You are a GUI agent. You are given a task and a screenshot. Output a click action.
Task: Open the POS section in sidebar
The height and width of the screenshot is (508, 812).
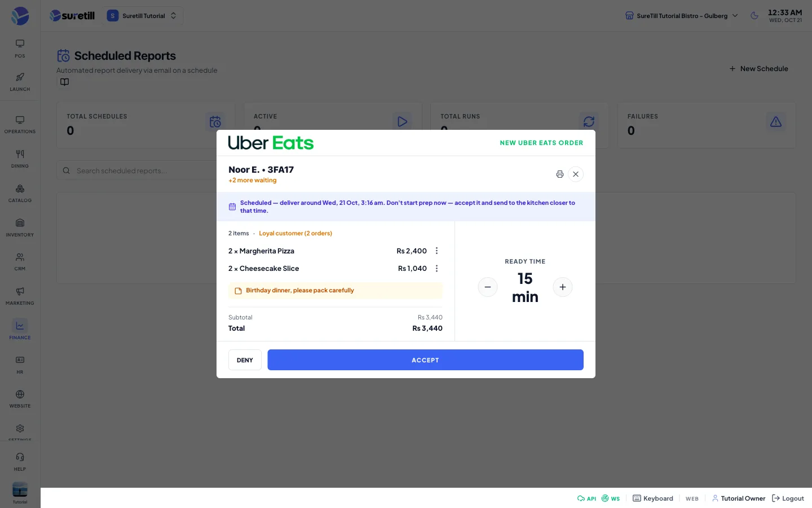20,49
